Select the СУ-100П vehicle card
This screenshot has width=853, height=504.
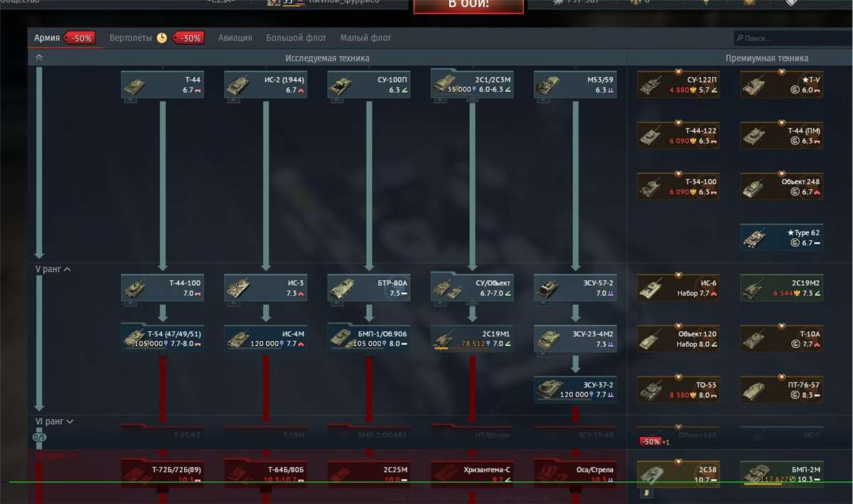369,85
